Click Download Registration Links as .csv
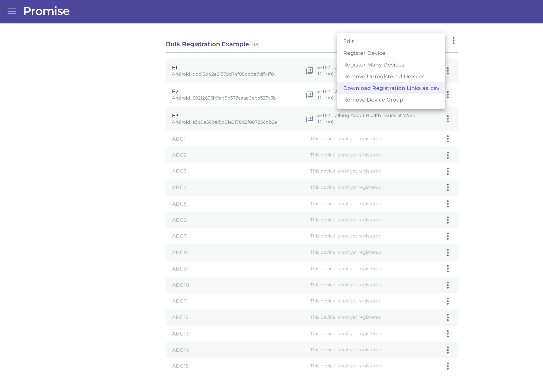Screen dimensions: 543x392 click(x=391, y=88)
